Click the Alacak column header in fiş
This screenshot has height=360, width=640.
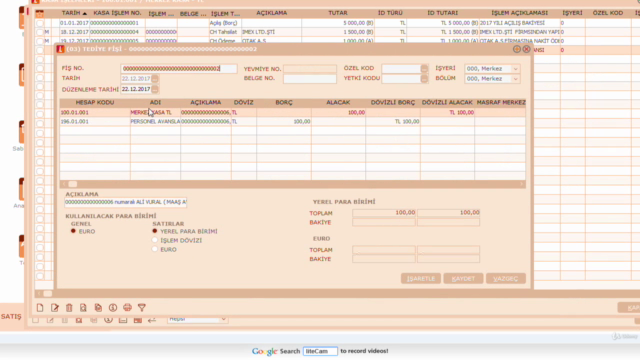338,102
